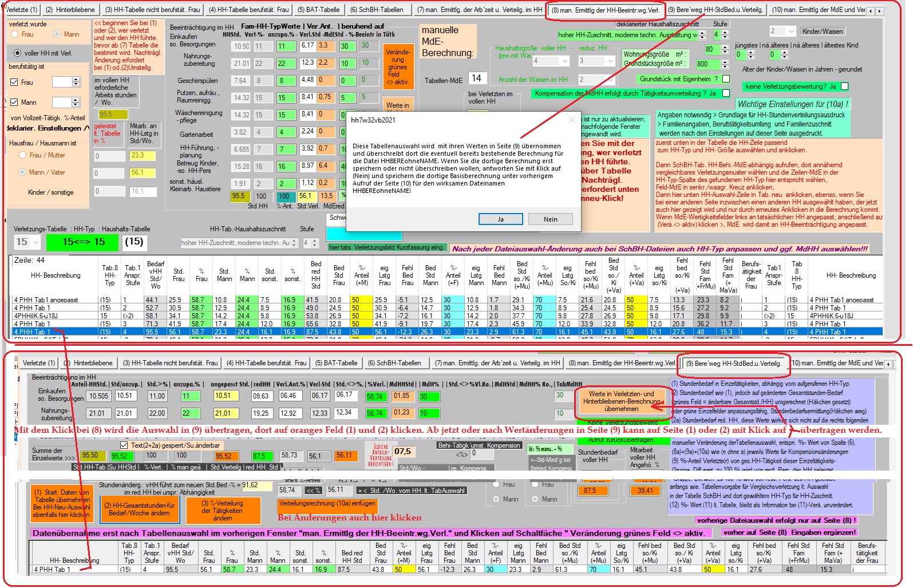913x588 pixels.
Task: Confirm the dialog with 'Ja'
Action: [500, 219]
